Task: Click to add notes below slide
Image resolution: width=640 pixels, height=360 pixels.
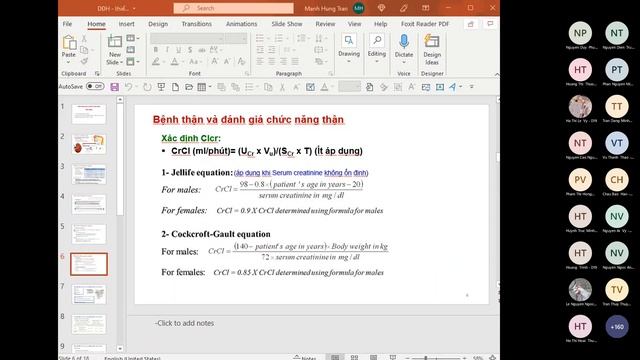Action: 184,323
